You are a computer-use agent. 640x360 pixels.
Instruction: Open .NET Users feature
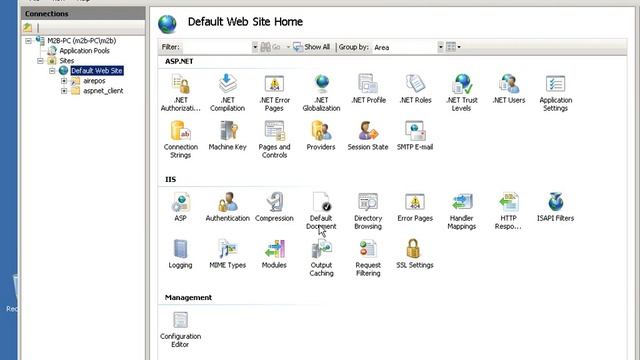point(509,89)
